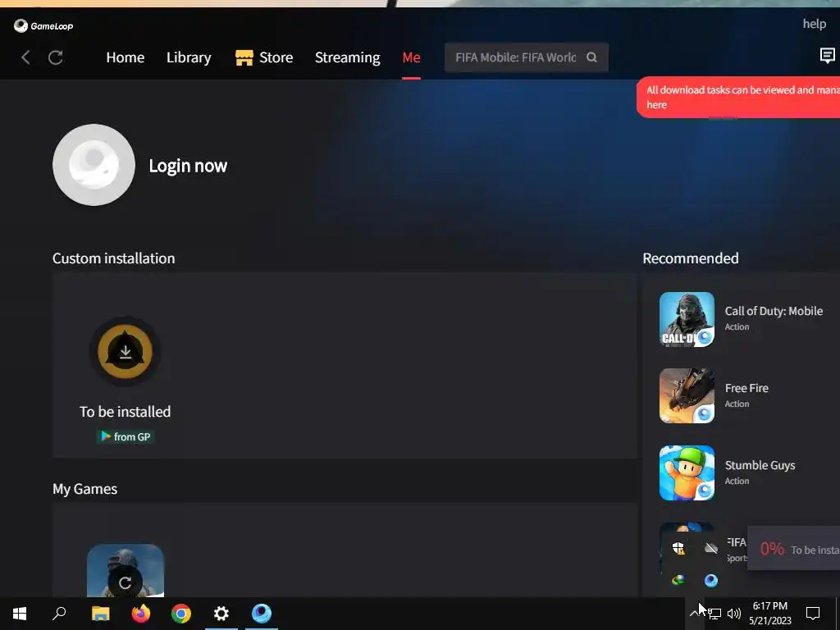This screenshot has height=630, width=840.
Task: Click the GameLoop taskbar icon
Action: pyautogui.click(x=262, y=614)
